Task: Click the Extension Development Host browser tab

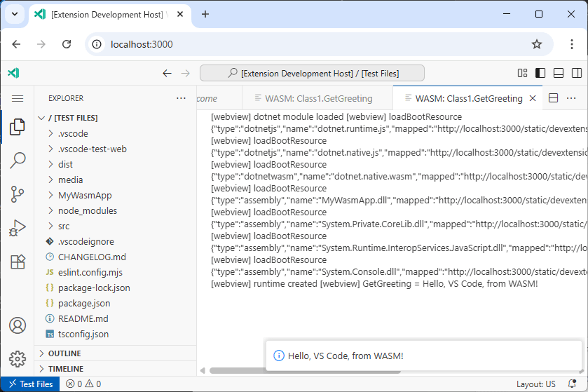Action: click(109, 14)
